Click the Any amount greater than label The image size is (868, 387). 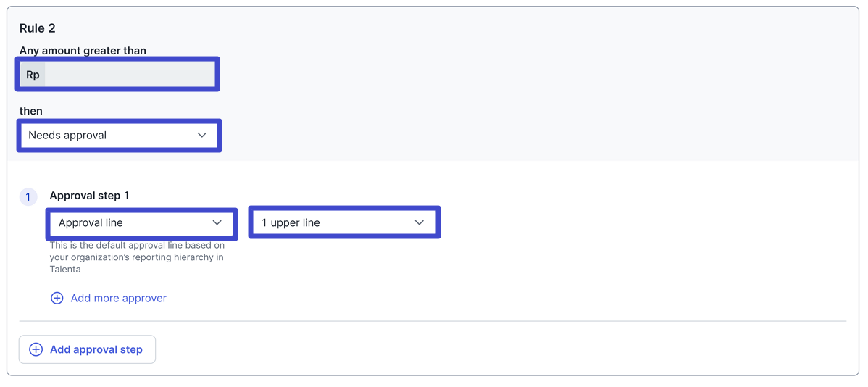(83, 51)
